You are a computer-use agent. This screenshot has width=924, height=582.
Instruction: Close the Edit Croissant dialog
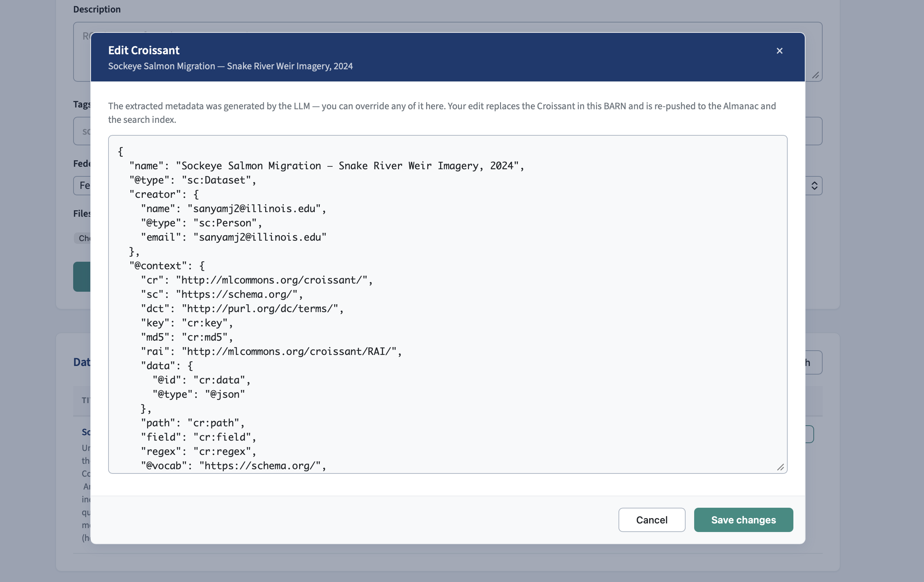pyautogui.click(x=779, y=51)
